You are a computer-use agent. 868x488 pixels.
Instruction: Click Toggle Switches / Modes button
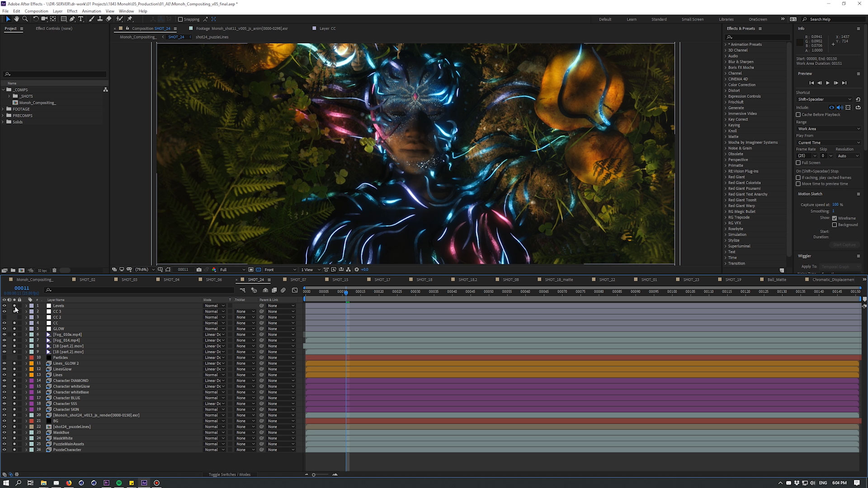(230, 474)
